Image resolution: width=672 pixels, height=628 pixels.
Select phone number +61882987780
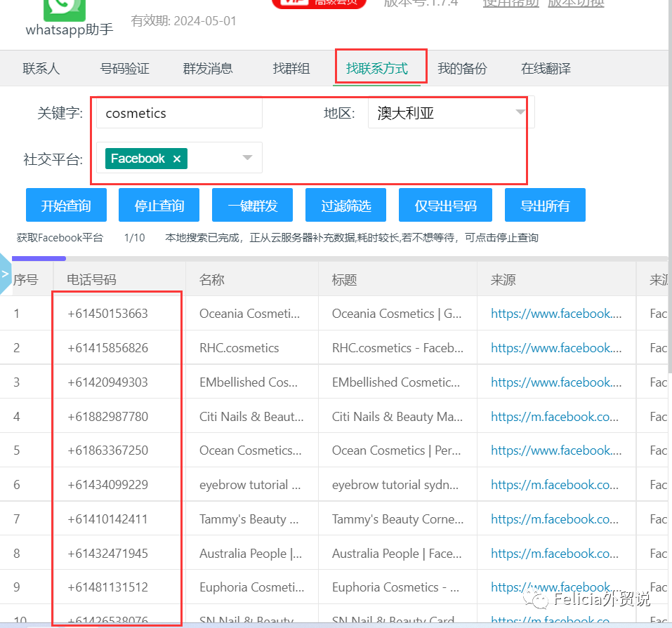point(107,416)
